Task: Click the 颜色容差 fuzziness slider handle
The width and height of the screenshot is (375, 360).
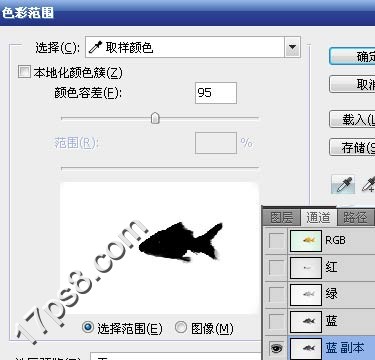Action: point(155,118)
